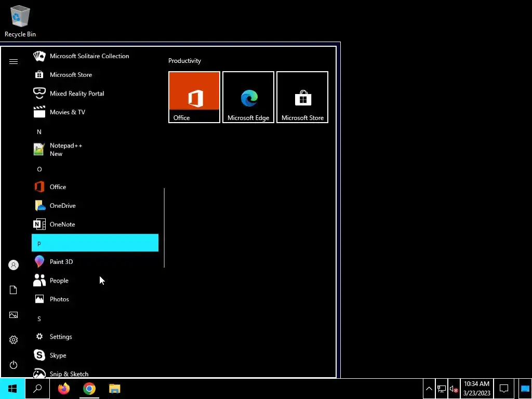The image size is (532, 399).
Task: Jump to letter using the N header
Action: click(x=95, y=131)
